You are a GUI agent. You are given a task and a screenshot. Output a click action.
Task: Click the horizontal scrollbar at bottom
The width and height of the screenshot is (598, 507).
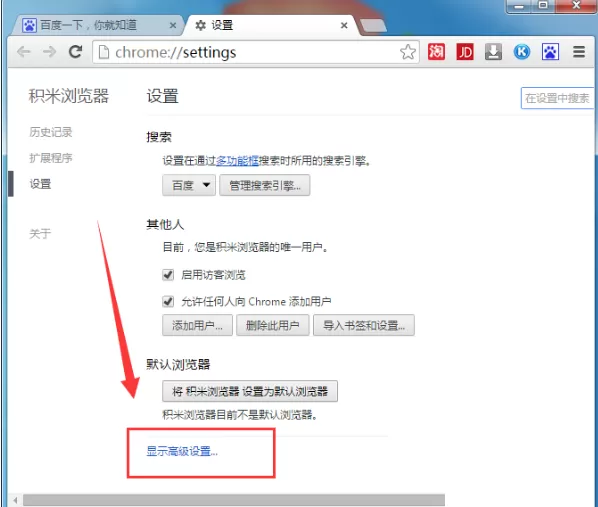click(234, 500)
